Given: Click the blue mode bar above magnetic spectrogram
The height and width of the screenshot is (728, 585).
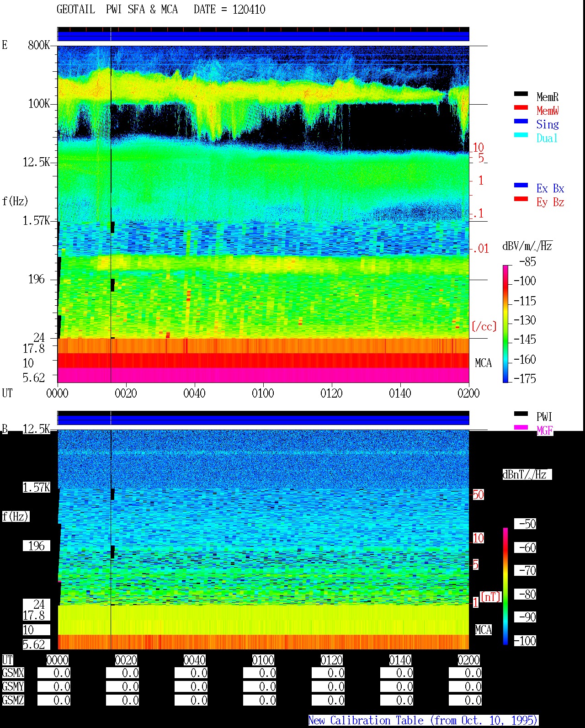Looking at the screenshot, I should (263, 420).
